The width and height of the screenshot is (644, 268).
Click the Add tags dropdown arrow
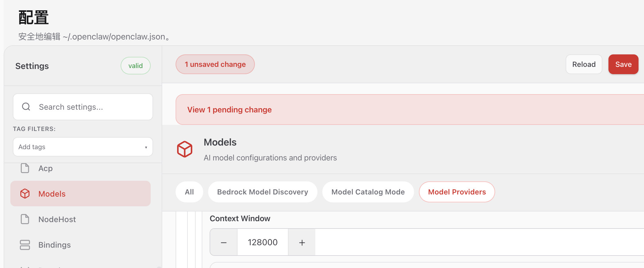click(146, 147)
